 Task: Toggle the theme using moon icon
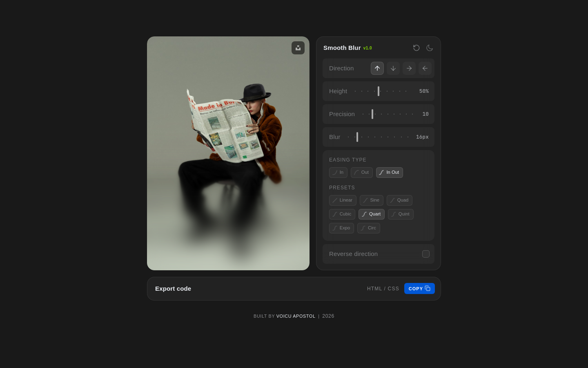pyautogui.click(x=430, y=48)
